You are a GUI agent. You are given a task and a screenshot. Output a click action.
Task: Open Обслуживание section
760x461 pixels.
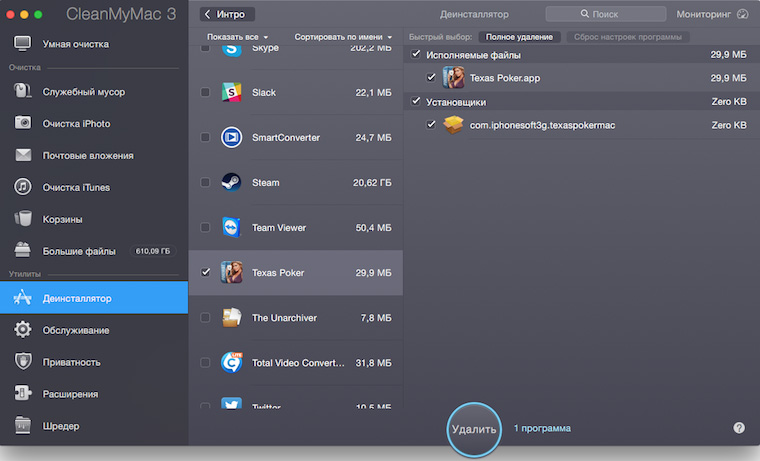coord(94,330)
